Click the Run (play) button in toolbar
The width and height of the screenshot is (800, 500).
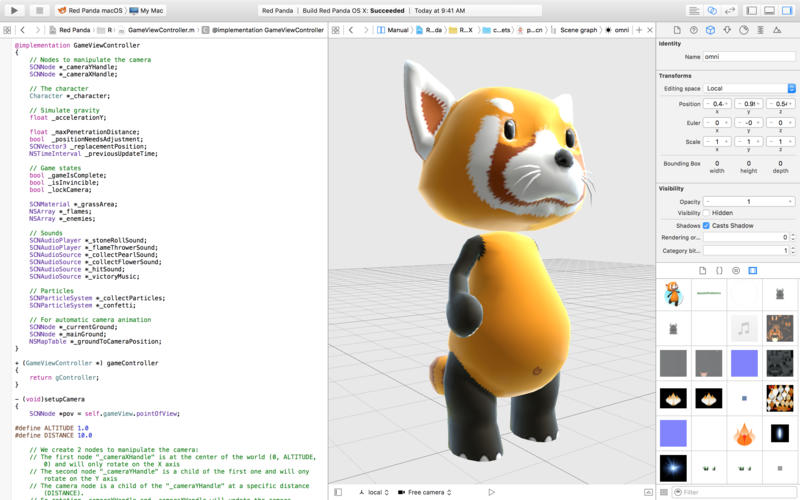click(x=14, y=10)
